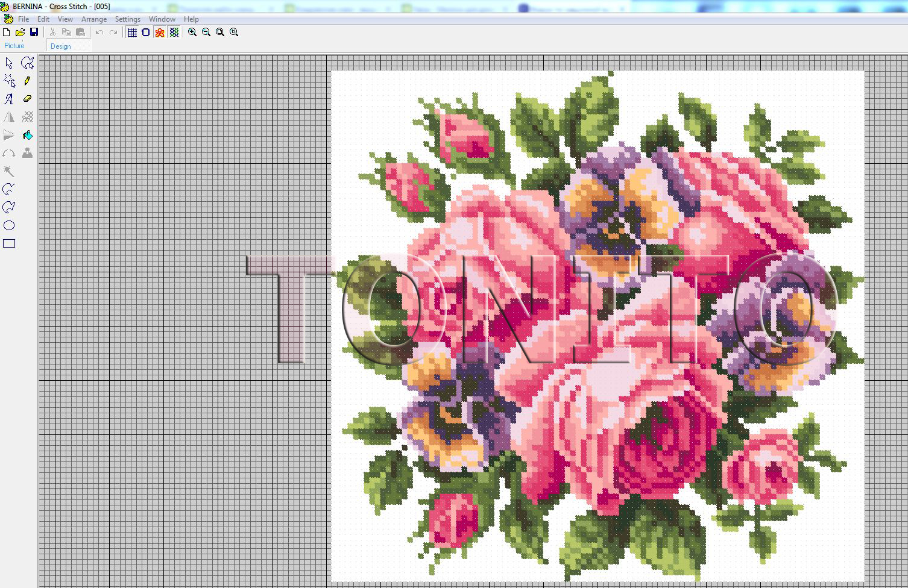
Task: Select the magic wand tool
Action: [x=9, y=171]
